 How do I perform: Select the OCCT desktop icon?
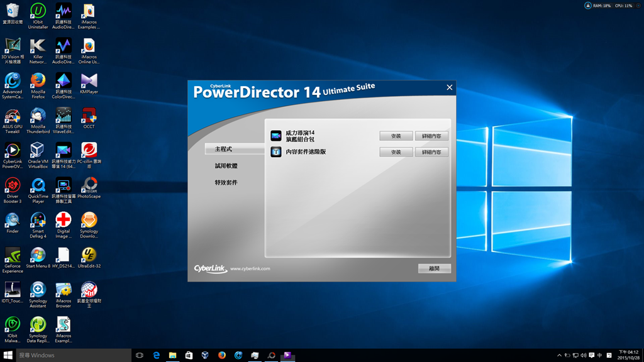[89, 118]
